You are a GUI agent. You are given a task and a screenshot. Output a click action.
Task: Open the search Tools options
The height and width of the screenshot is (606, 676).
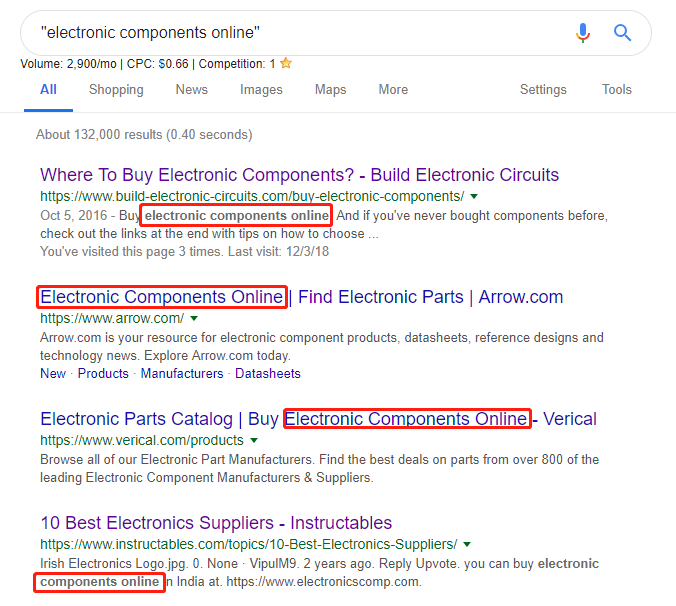616,90
